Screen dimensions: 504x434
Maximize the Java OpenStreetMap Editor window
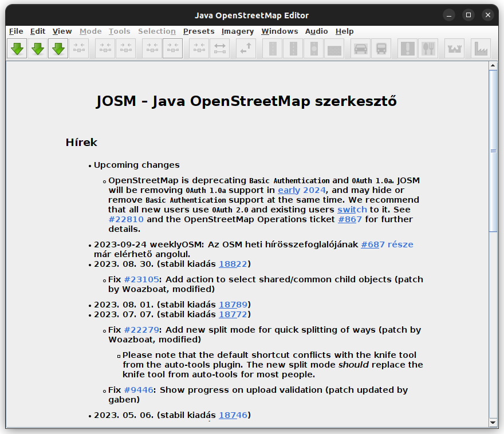[468, 15]
